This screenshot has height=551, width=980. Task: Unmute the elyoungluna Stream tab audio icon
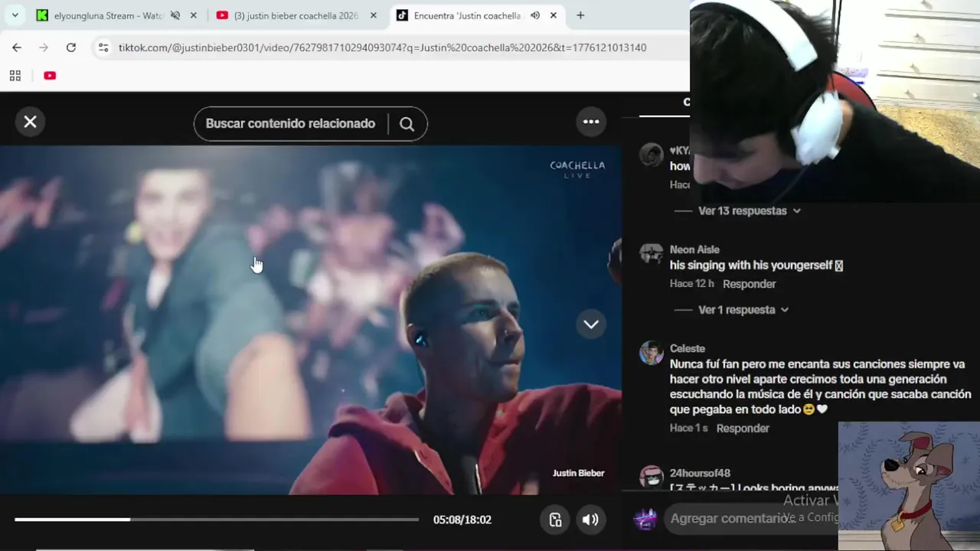click(175, 15)
